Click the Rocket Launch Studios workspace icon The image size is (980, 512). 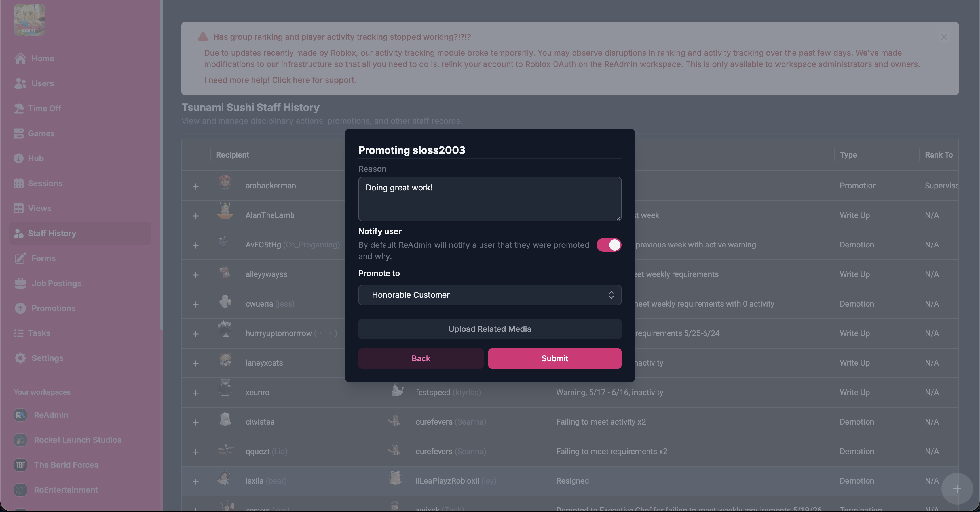point(20,440)
